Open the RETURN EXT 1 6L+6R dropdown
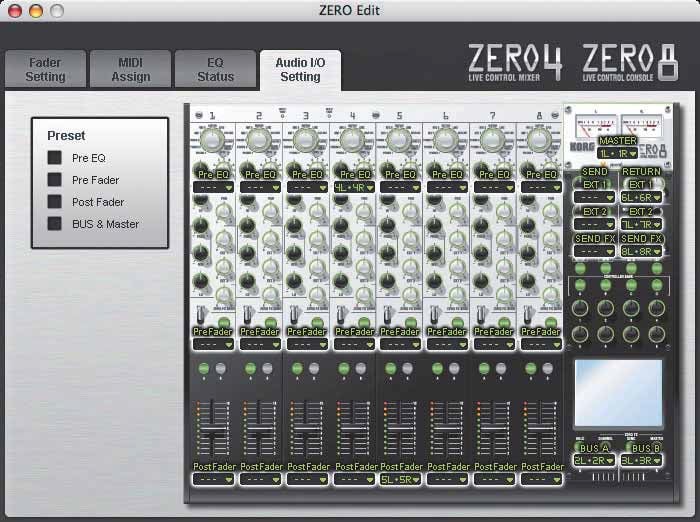 click(641, 197)
